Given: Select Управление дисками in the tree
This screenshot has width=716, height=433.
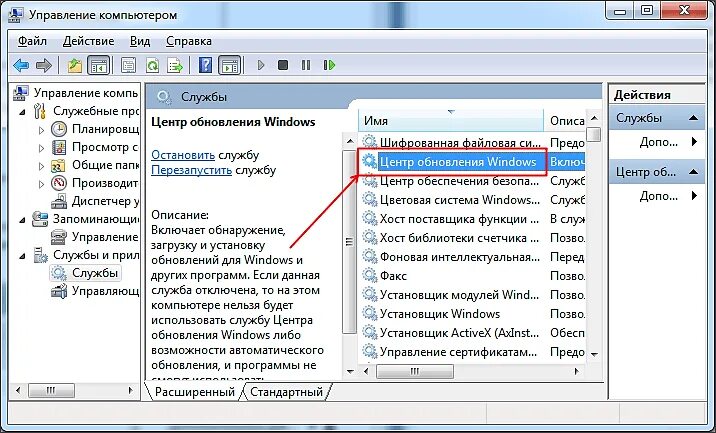Looking at the screenshot, I should pos(95,237).
